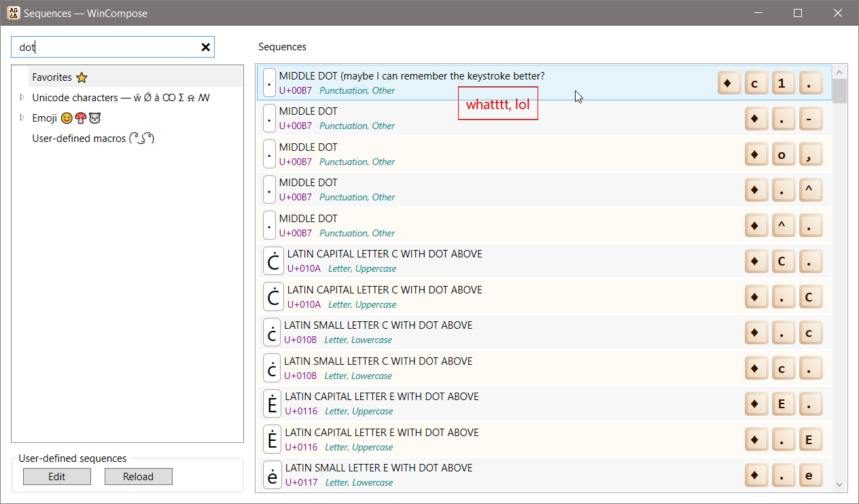Click the Reload button

139,477
